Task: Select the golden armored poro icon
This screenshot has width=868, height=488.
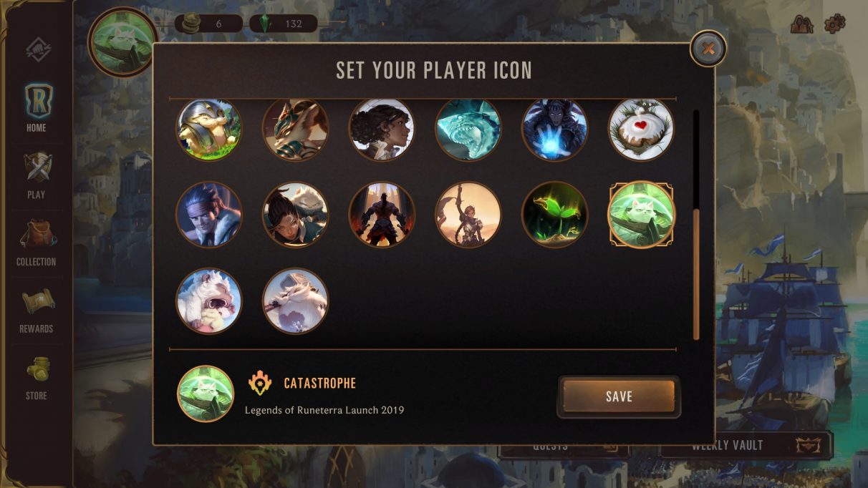Action: point(209,129)
